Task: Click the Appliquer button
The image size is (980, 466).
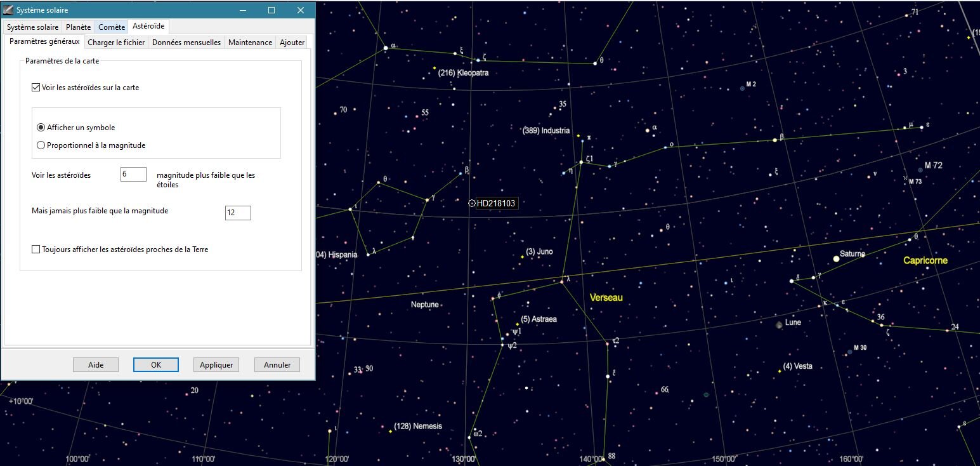Action: (216, 364)
